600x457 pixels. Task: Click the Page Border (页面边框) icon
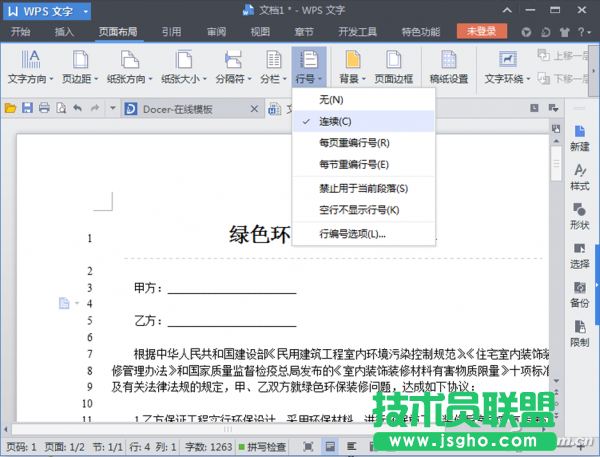pyautogui.click(x=393, y=67)
